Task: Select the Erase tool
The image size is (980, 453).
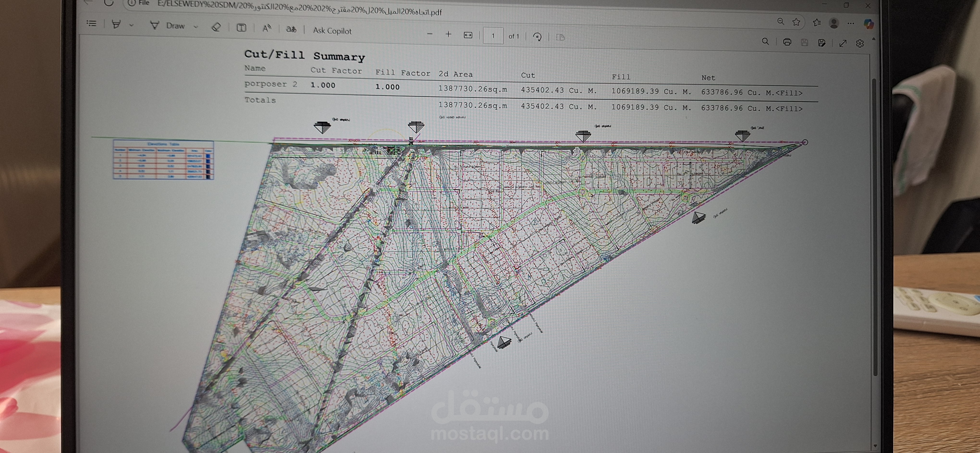Action: tap(216, 27)
